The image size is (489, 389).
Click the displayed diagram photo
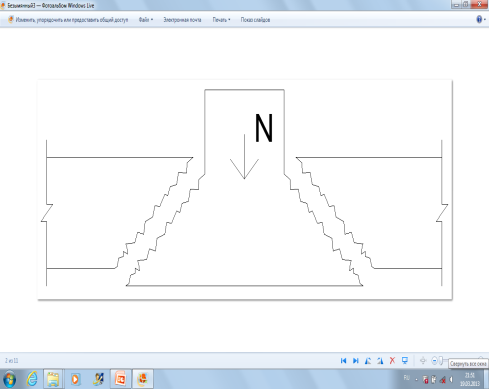(x=245, y=189)
